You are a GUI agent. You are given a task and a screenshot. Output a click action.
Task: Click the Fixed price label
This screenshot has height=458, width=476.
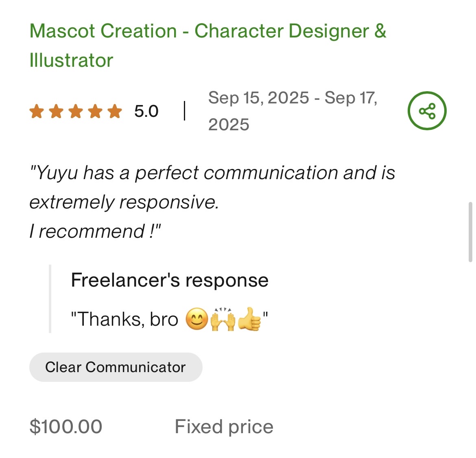click(224, 427)
